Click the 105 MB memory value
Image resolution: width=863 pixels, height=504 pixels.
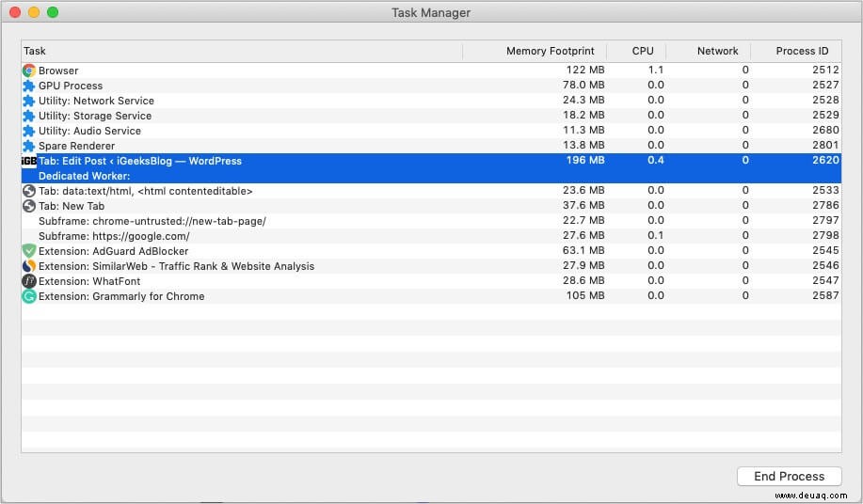pos(585,295)
